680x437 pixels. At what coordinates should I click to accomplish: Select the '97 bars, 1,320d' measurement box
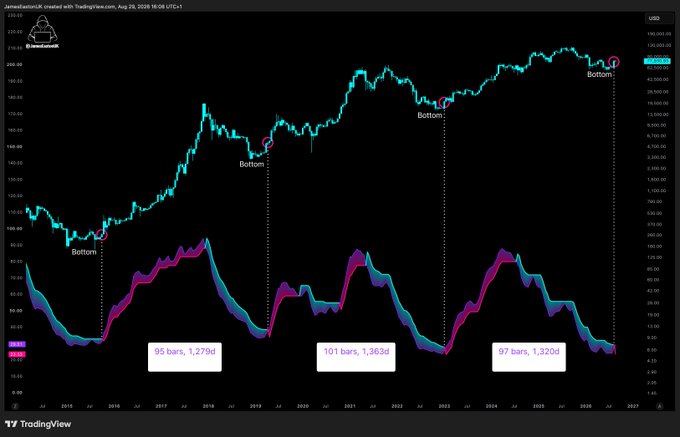pos(529,356)
